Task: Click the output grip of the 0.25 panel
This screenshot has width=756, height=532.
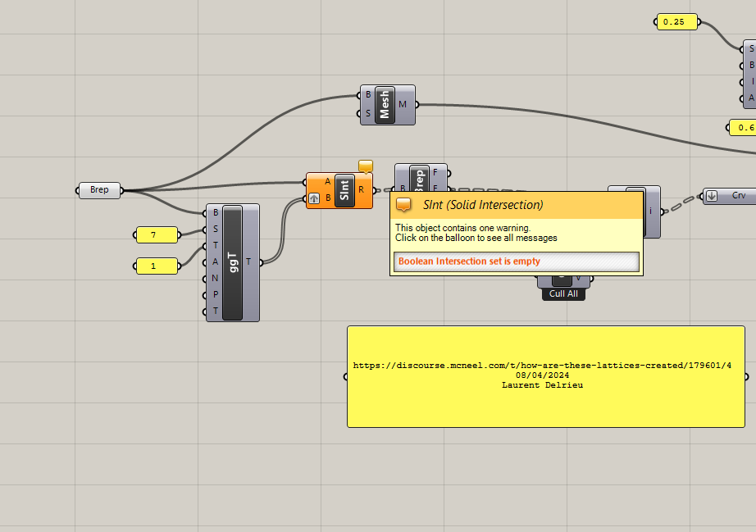Action: tap(699, 21)
